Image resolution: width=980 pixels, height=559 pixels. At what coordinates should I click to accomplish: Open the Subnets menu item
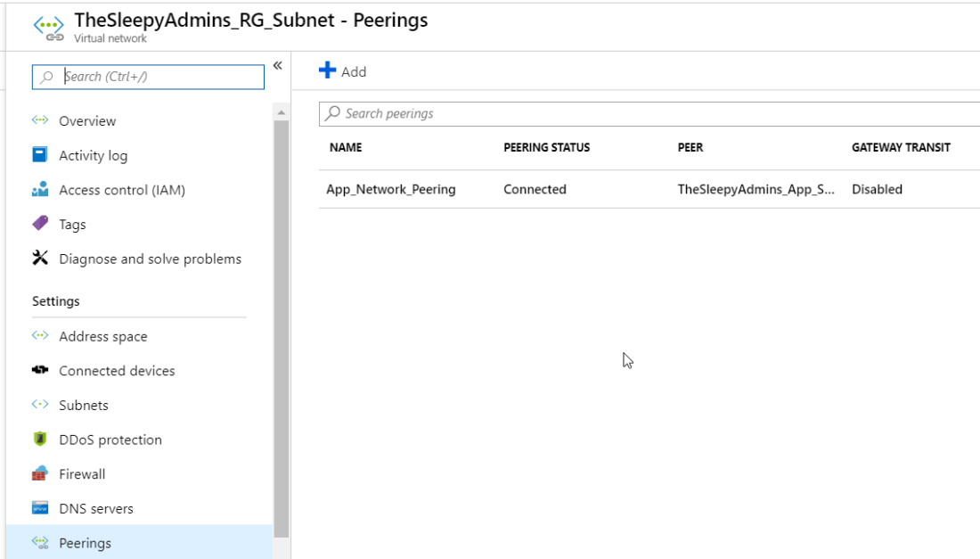point(83,405)
